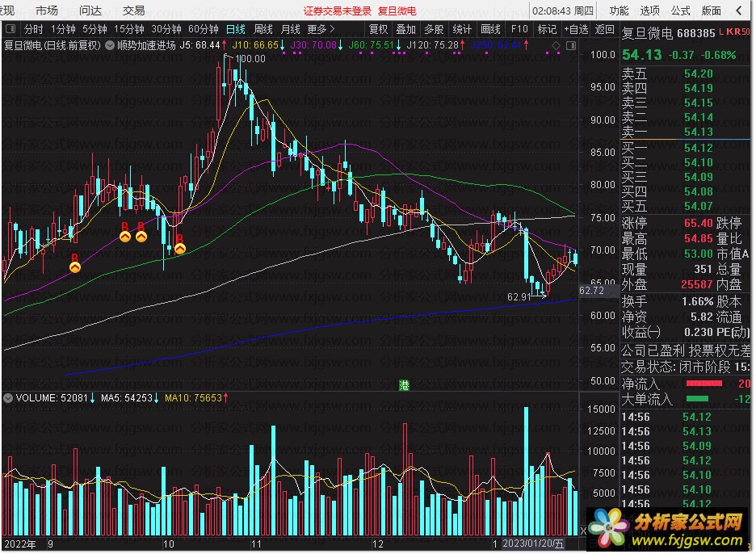Click the green 港 icon
This screenshot has width=756, height=554.
404,384
